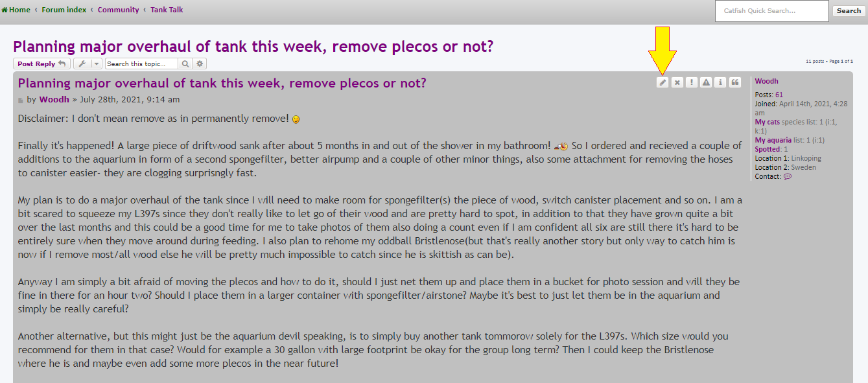Click the topic search magnifier icon
The height and width of the screenshot is (383, 868).
(185, 64)
